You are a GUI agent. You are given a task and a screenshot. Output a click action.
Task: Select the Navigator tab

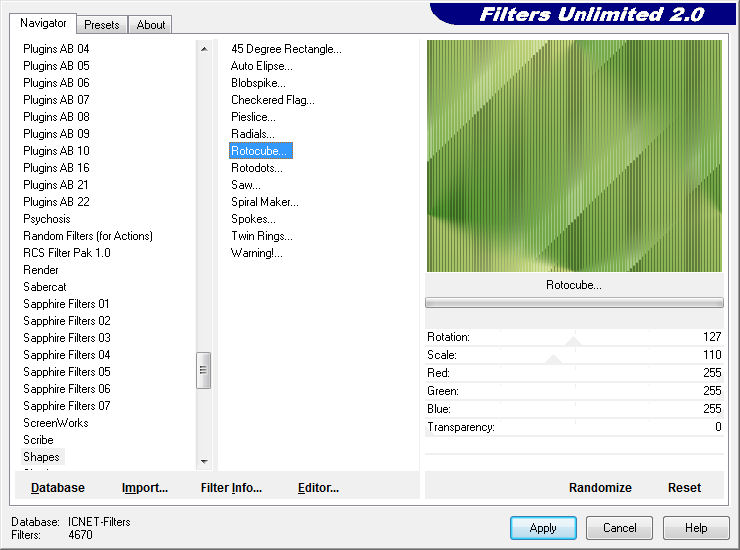point(43,23)
